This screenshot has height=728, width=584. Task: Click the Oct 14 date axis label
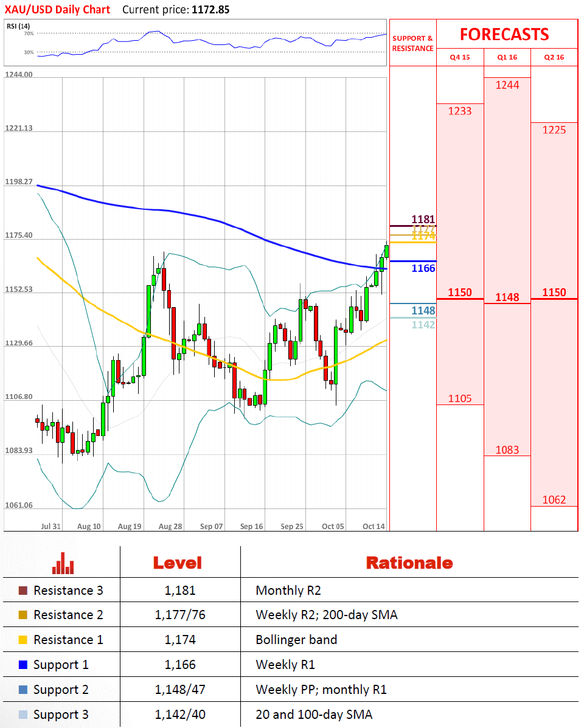tap(374, 527)
